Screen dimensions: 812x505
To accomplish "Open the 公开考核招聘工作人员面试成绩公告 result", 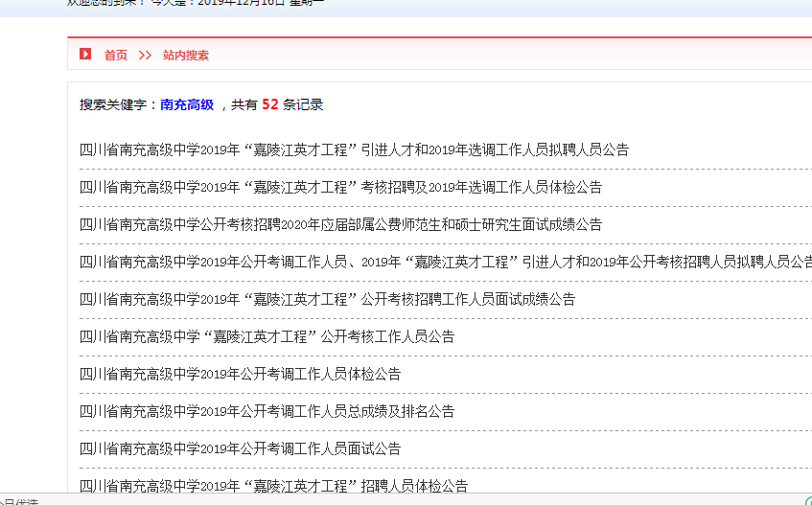I will [327, 299].
